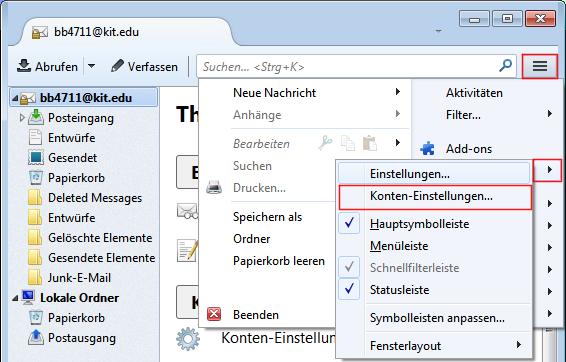Click the Drucken printer icon
This screenshot has height=362, width=566.
(x=214, y=188)
